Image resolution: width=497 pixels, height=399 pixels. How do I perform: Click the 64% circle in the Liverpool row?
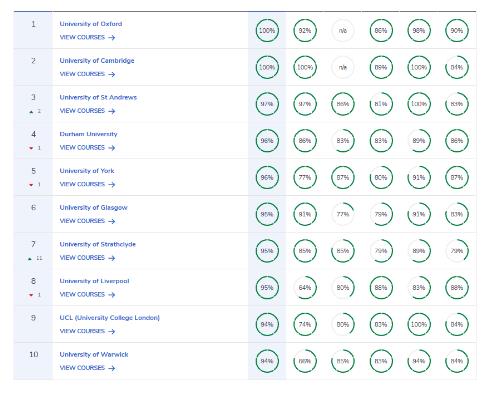coord(305,287)
